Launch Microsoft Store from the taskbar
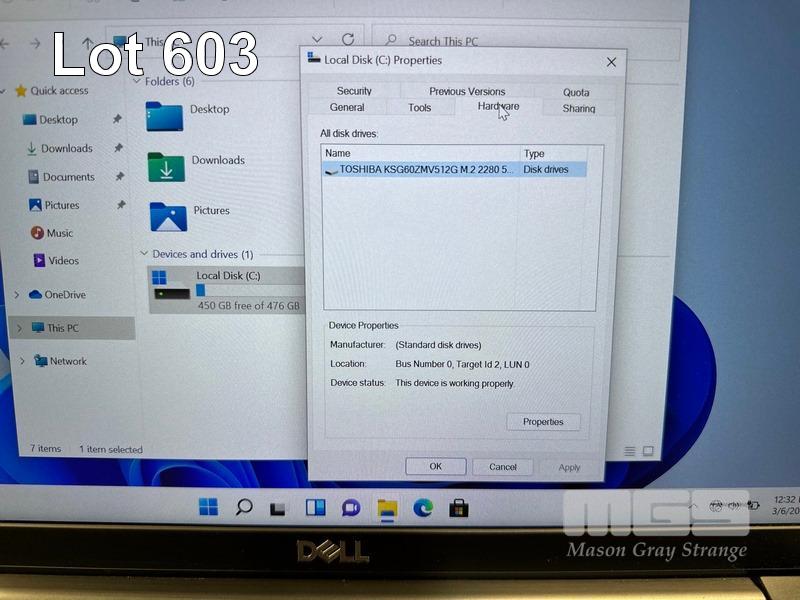The width and height of the screenshot is (800, 600). click(x=459, y=508)
